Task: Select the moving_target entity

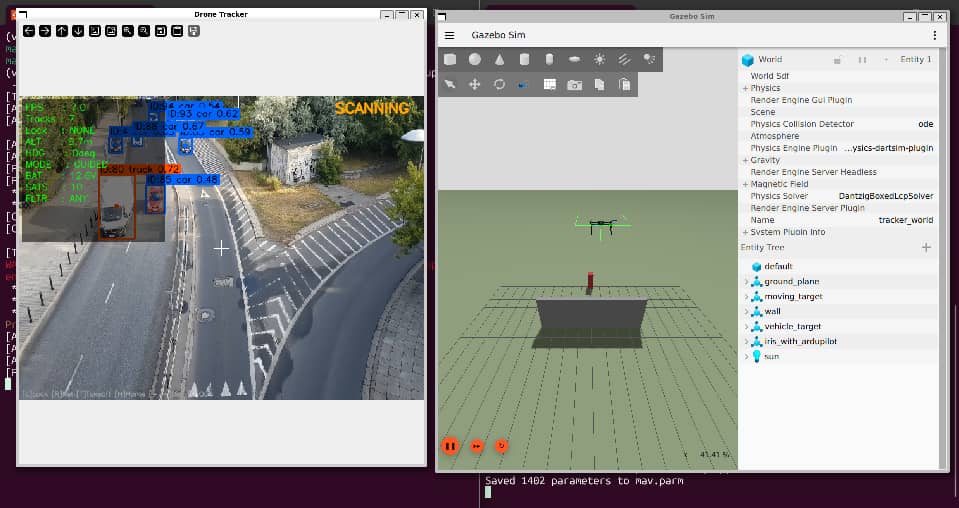Action: pos(793,296)
